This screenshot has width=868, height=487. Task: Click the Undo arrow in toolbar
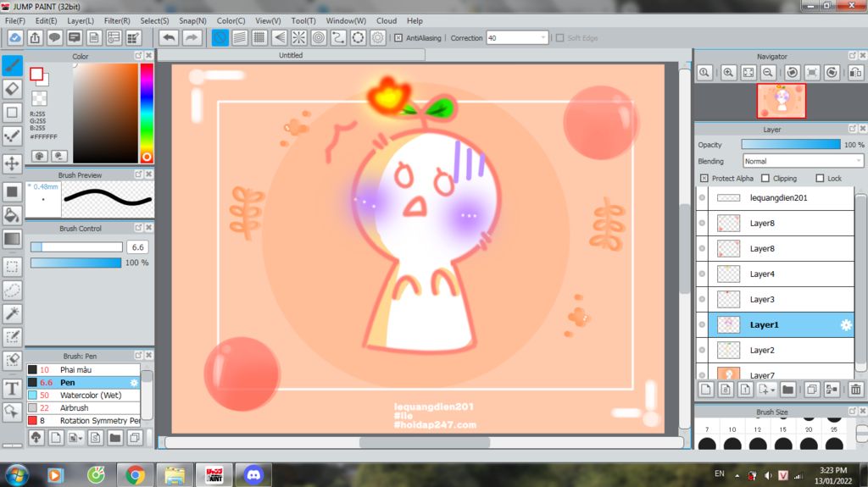click(170, 37)
